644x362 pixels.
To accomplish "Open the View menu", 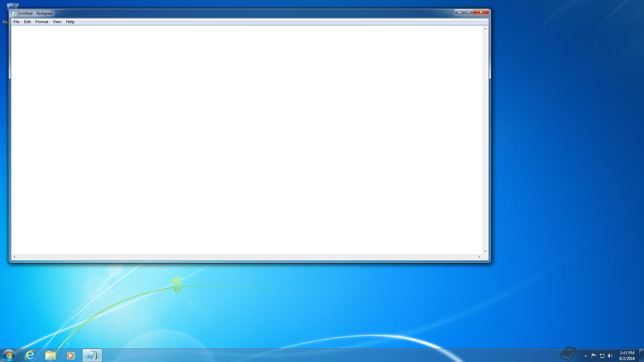I will click(57, 22).
